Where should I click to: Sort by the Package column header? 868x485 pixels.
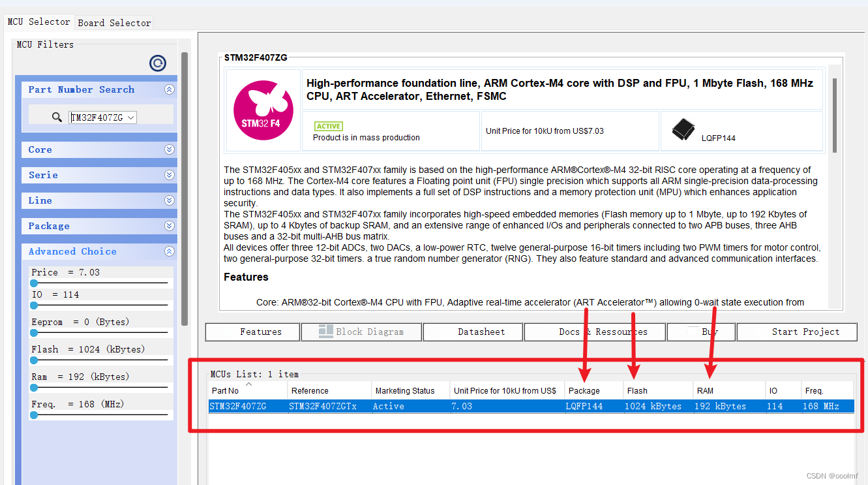tap(594, 390)
